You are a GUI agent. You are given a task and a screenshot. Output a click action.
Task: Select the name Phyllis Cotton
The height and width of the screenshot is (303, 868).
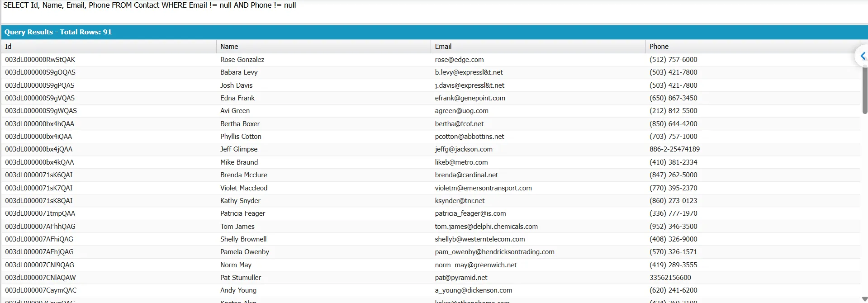(x=241, y=137)
